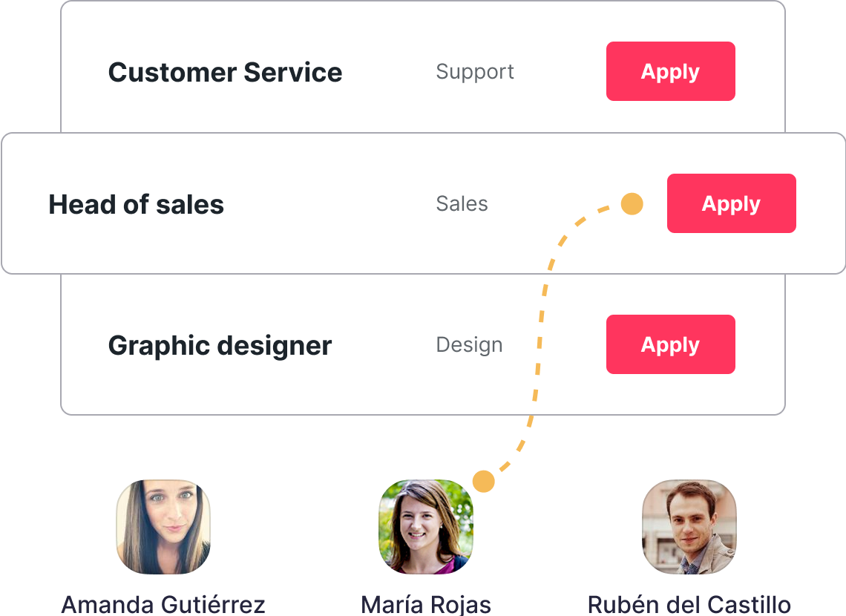This screenshot has height=616, width=846.
Task: Select Rubén del Castillo's profile photo
Action: tap(689, 526)
